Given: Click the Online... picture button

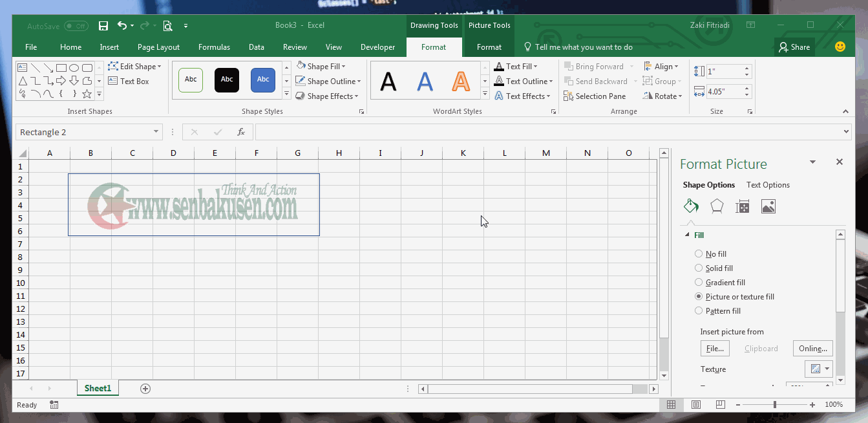Looking at the screenshot, I should click(813, 349).
